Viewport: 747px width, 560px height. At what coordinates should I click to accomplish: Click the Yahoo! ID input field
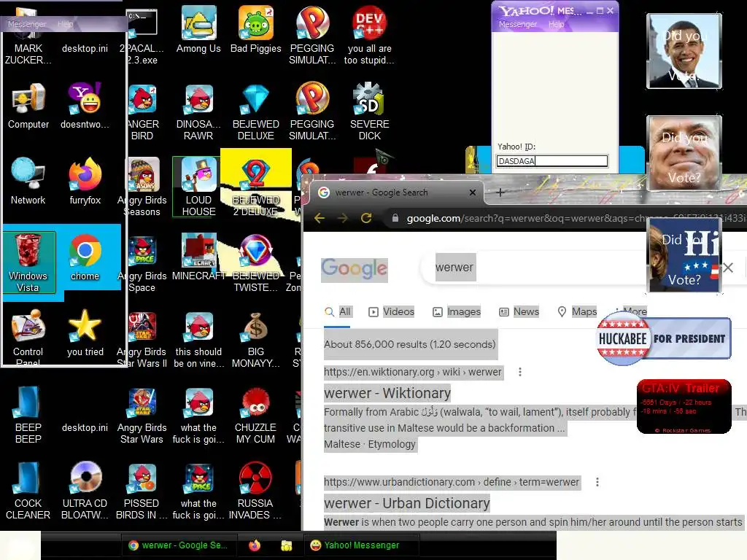click(551, 161)
